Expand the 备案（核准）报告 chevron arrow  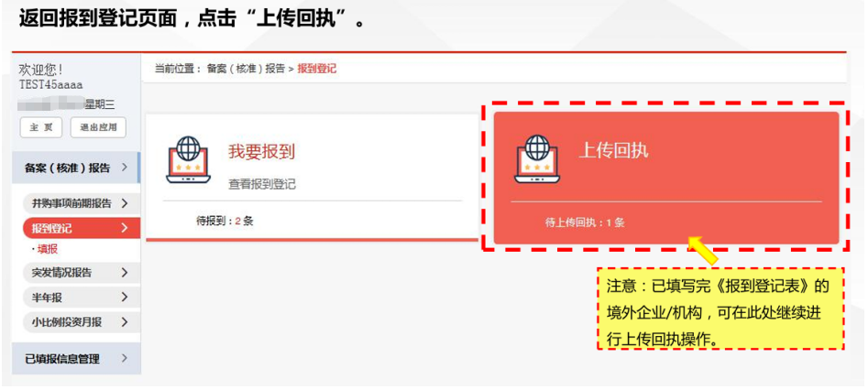pos(124,167)
